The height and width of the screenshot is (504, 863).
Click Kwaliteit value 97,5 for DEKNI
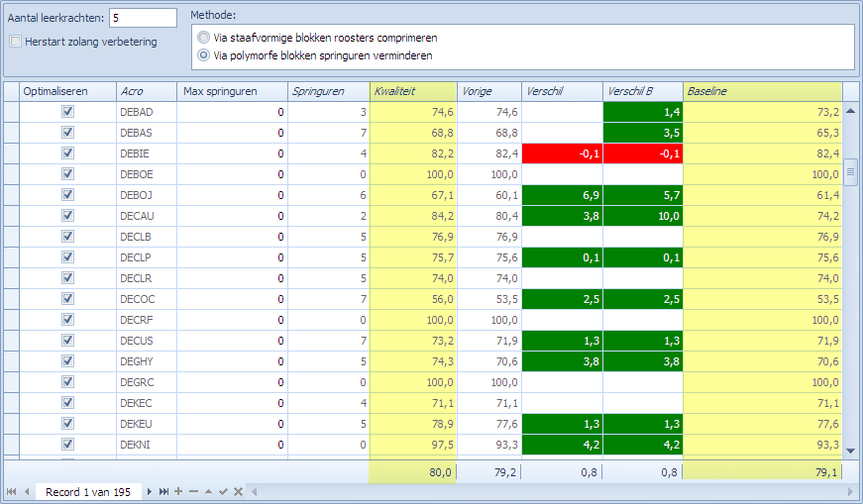(x=413, y=445)
